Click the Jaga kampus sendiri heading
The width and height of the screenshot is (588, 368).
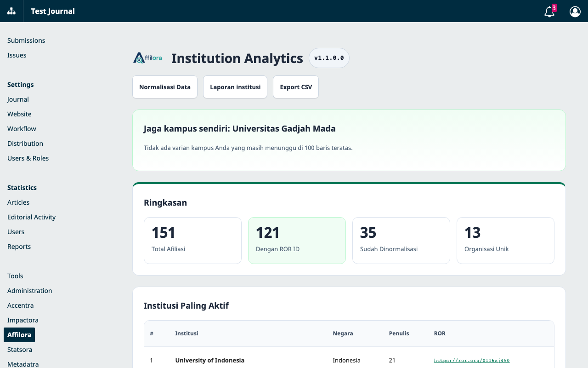click(240, 129)
